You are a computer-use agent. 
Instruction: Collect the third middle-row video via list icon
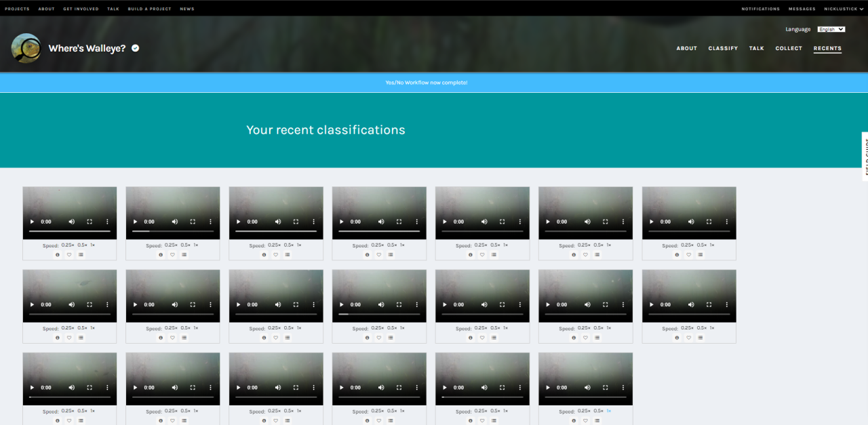287,338
